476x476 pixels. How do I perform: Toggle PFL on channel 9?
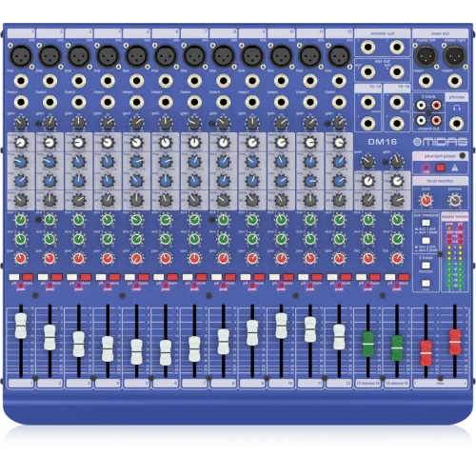coord(246,277)
